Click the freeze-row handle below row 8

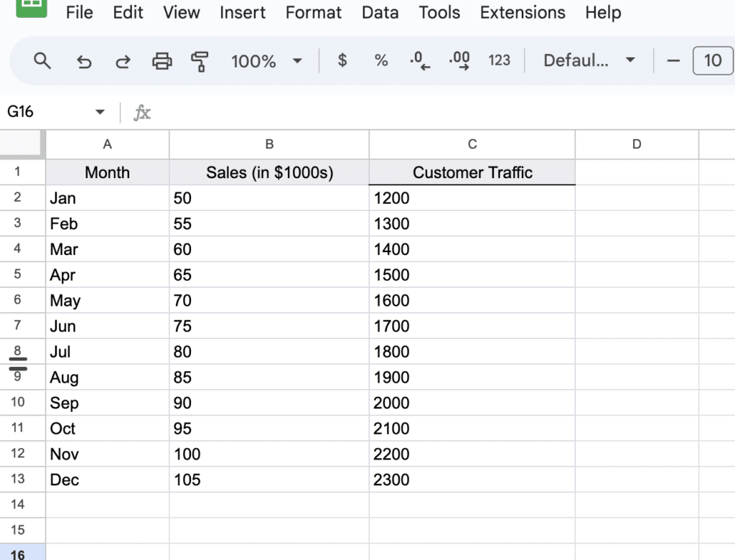coord(18,364)
